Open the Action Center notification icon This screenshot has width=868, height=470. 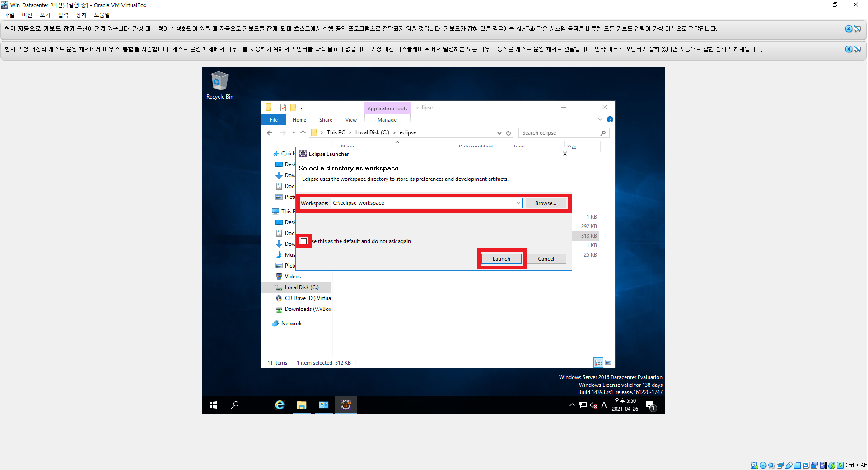tap(650, 405)
